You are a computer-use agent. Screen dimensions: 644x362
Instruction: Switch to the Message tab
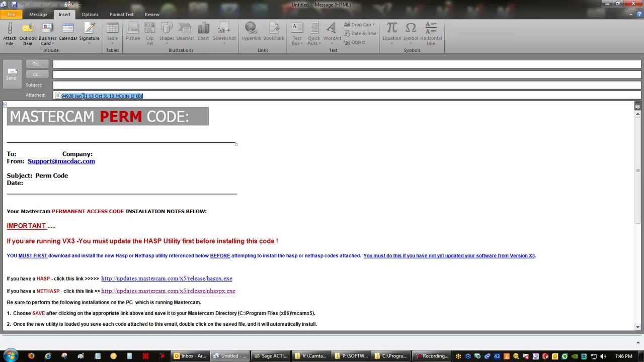click(x=38, y=14)
